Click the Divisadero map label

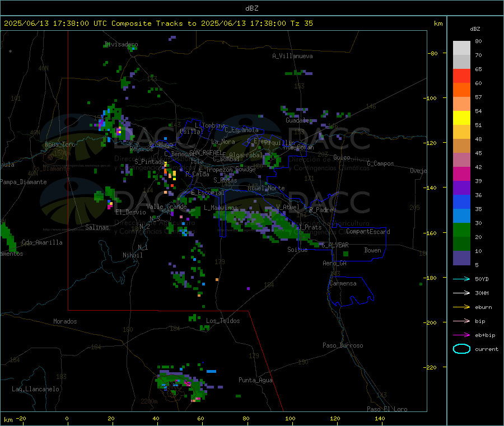(x=121, y=44)
